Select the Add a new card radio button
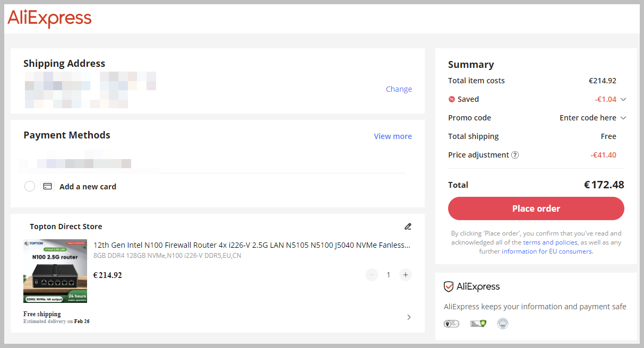The width and height of the screenshot is (644, 348). pos(30,186)
